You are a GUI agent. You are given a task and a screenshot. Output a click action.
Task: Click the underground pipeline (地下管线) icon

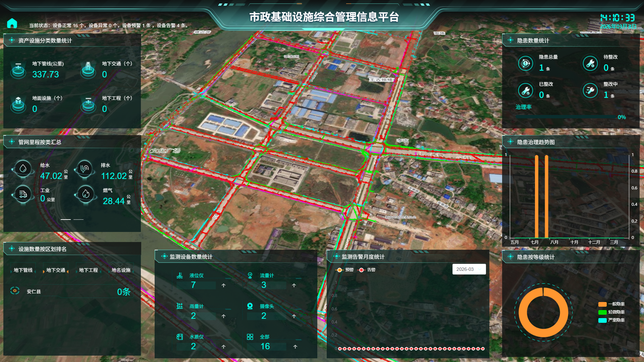[18, 69]
